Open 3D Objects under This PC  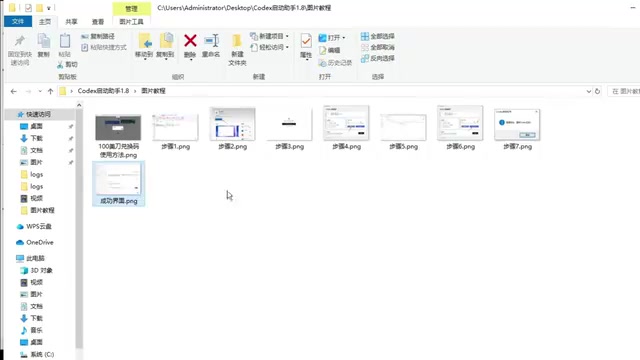37,271
